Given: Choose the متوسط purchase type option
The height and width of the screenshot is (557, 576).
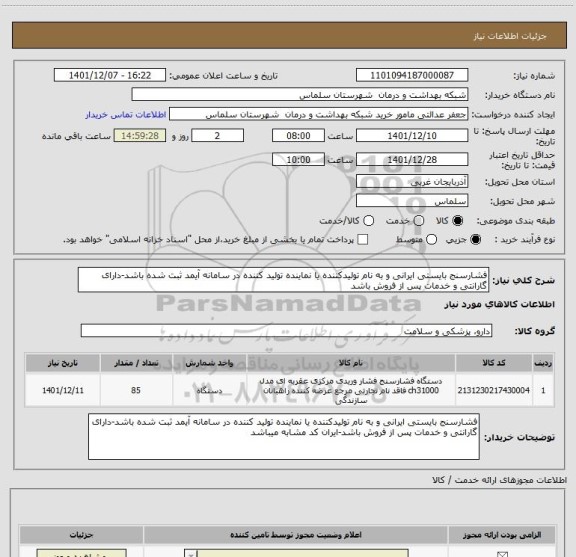Looking at the screenshot, I should (431, 240).
